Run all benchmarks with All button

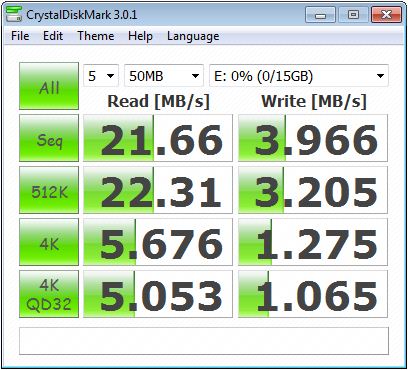coord(49,86)
